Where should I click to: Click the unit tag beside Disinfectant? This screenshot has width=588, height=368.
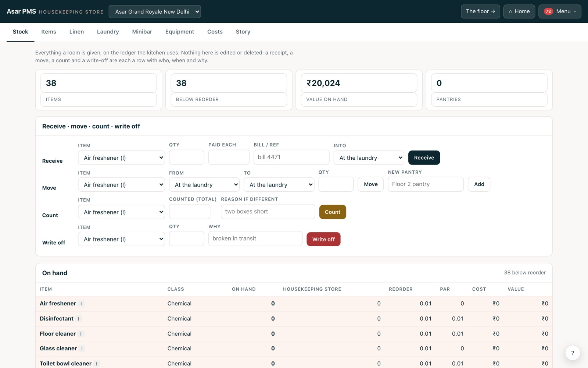coord(79,319)
